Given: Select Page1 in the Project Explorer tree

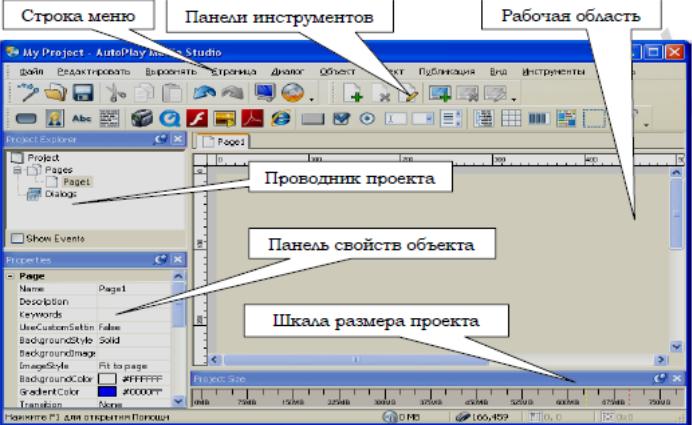Looking at the screenshot, I should pos(76,182).
